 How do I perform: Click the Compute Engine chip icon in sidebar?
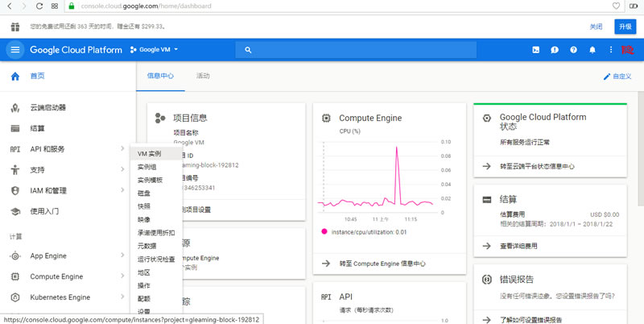pyautogui.click(x=15, y=276)
